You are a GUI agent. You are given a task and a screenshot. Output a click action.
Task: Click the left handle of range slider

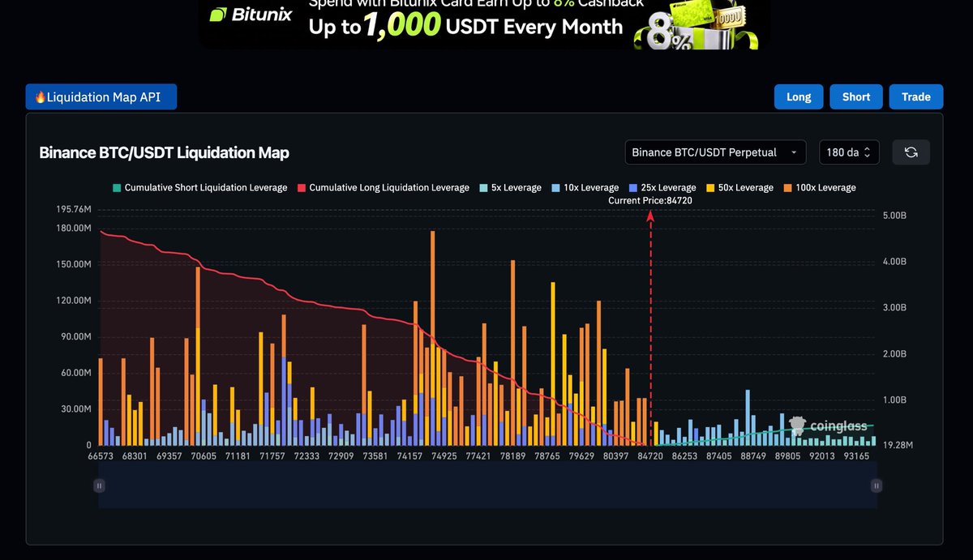pyautogui.click(x=99, y=485)
